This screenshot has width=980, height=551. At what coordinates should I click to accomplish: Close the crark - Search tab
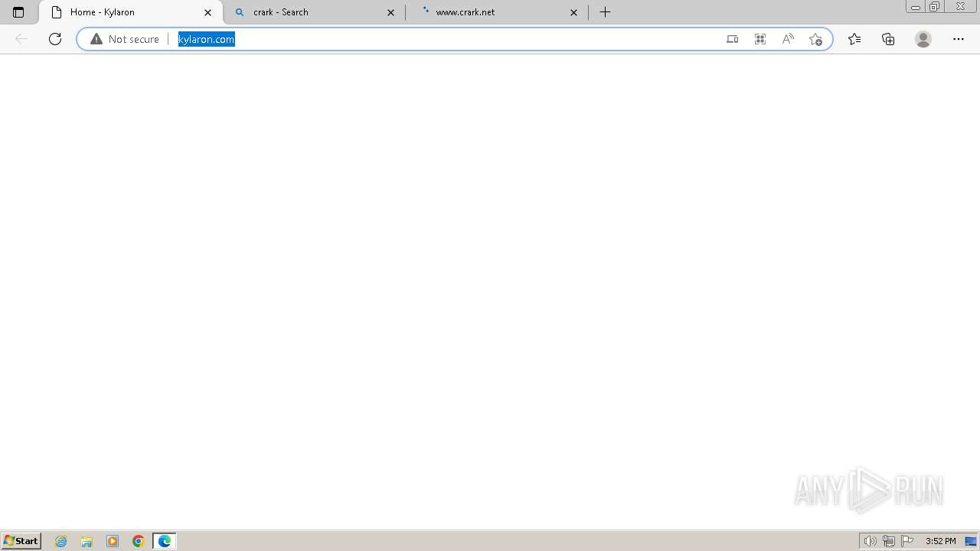[390, 12]
